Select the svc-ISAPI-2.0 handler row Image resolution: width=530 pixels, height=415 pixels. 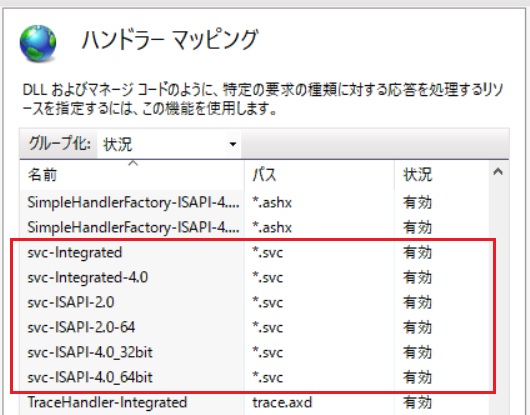tap(254, 302)
